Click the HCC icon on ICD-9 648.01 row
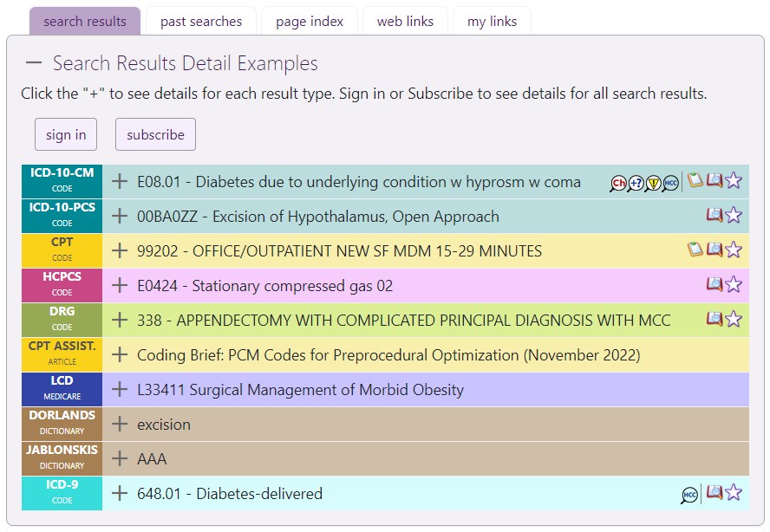The height and width of the screenshot is (532, 770). pyautogui.click(x=689, y=495)
